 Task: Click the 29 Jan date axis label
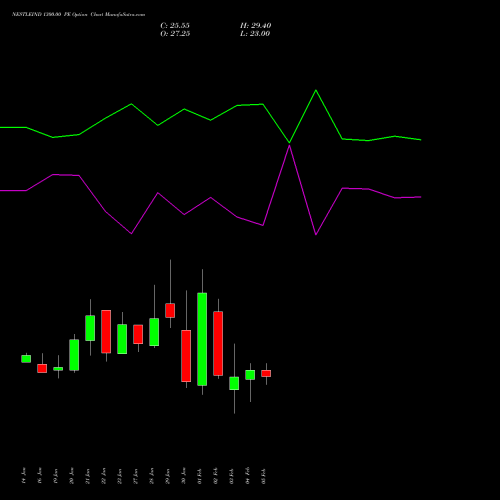(x=168, y=476)
